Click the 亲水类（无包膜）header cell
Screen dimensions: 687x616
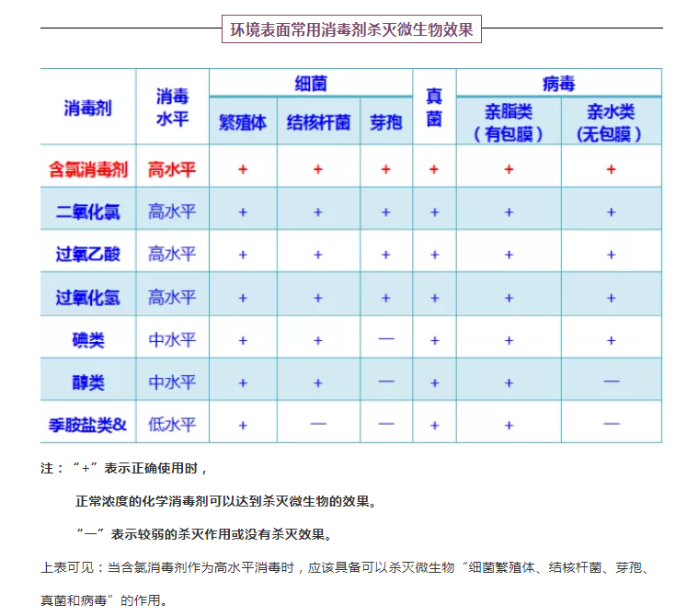pos(611,122)
